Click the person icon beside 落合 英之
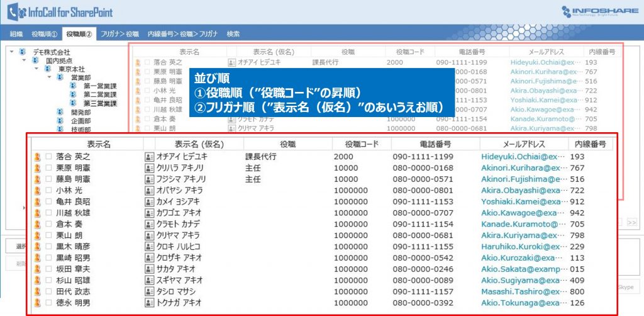 point(37,157)
